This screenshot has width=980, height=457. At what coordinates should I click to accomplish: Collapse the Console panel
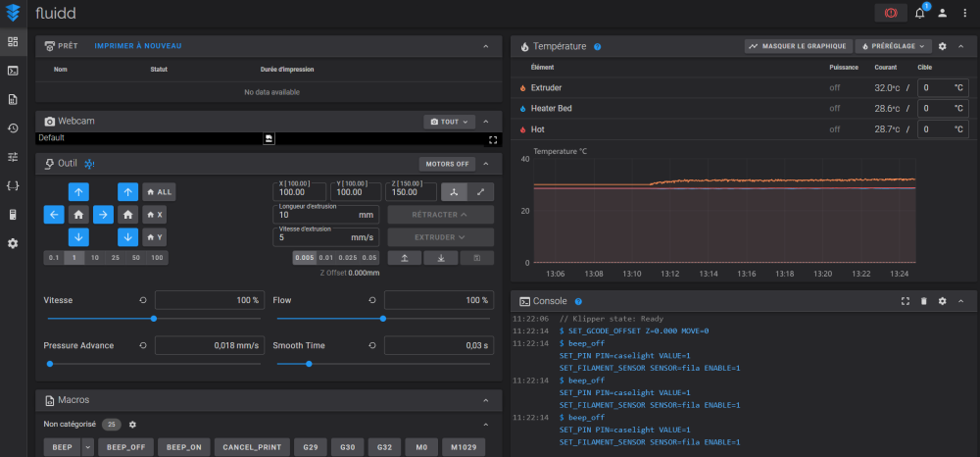pyautogui.click(x=961, y=301)
